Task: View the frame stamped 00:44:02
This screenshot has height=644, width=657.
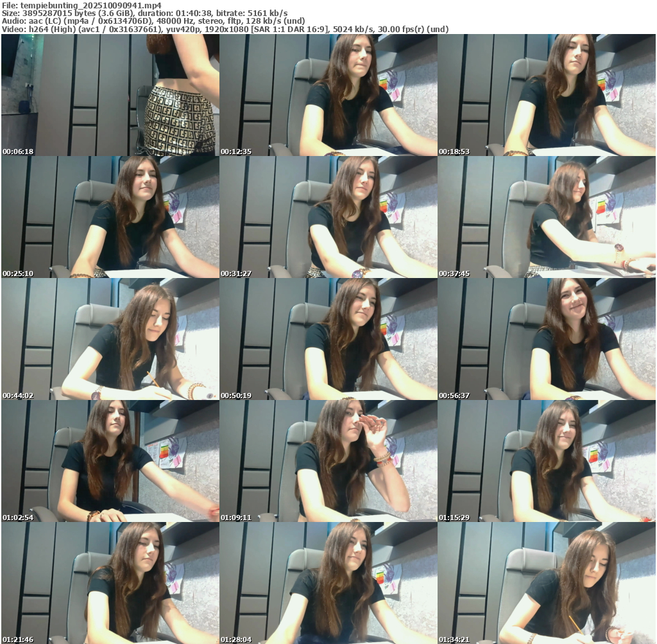Action: (110, 339)
